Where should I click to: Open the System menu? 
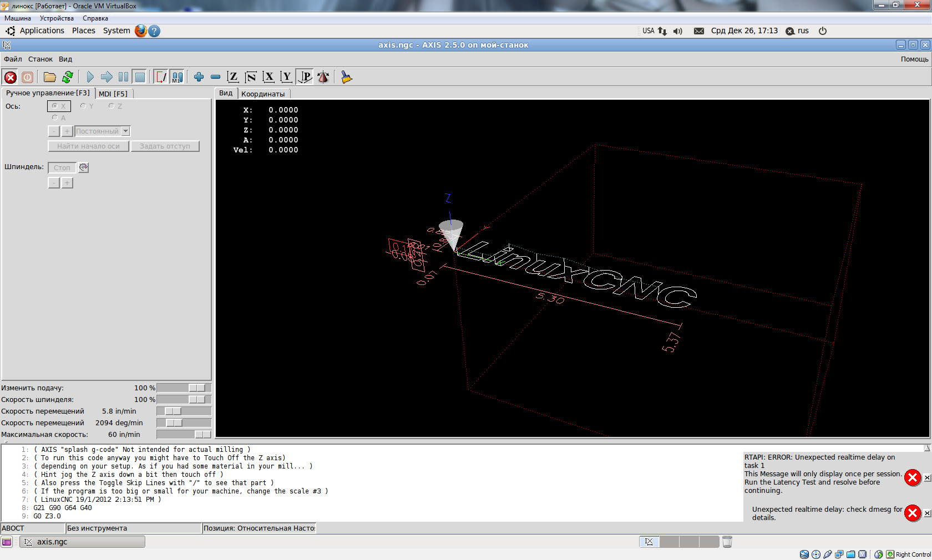tap(116, 31)
